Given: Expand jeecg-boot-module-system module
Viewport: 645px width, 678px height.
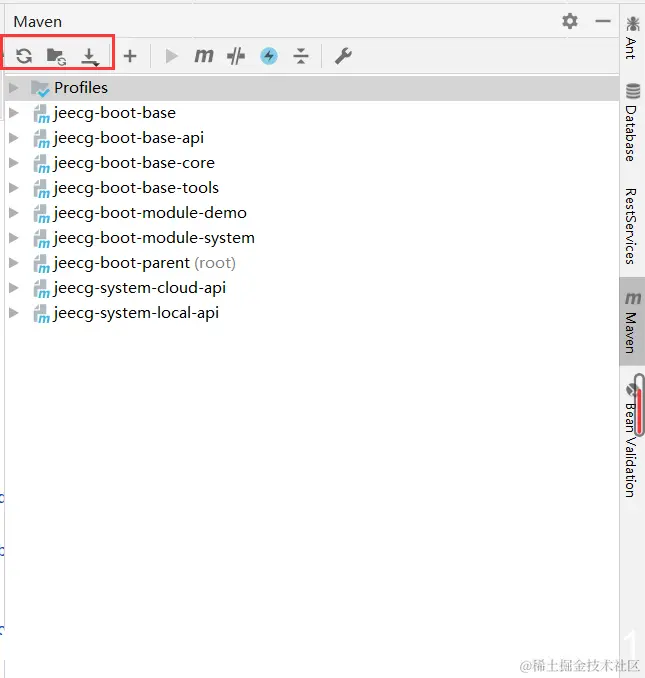Looking at the screenshot, I should point(14,238).
